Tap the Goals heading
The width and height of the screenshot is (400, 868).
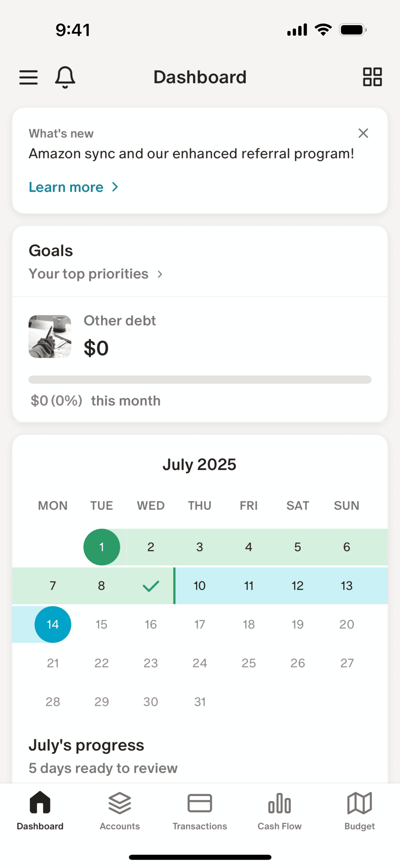tap(51, 251)
